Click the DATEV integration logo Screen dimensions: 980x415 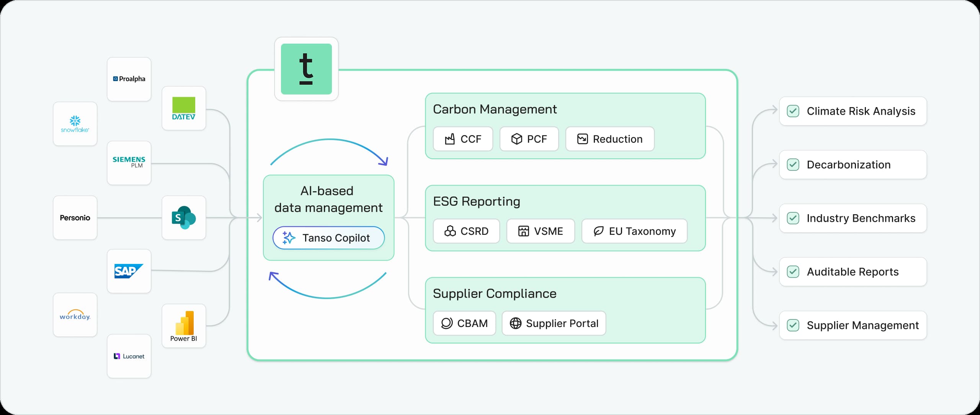tap(184, 109)
